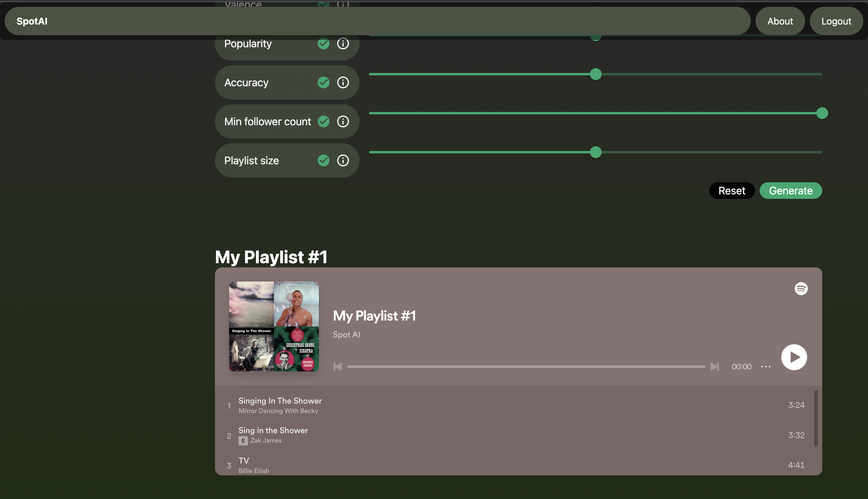Image resolution: width=868 pixels, height=499 pixels.
Task: Click the green Generate button
Action: click(x=790, y=191)
